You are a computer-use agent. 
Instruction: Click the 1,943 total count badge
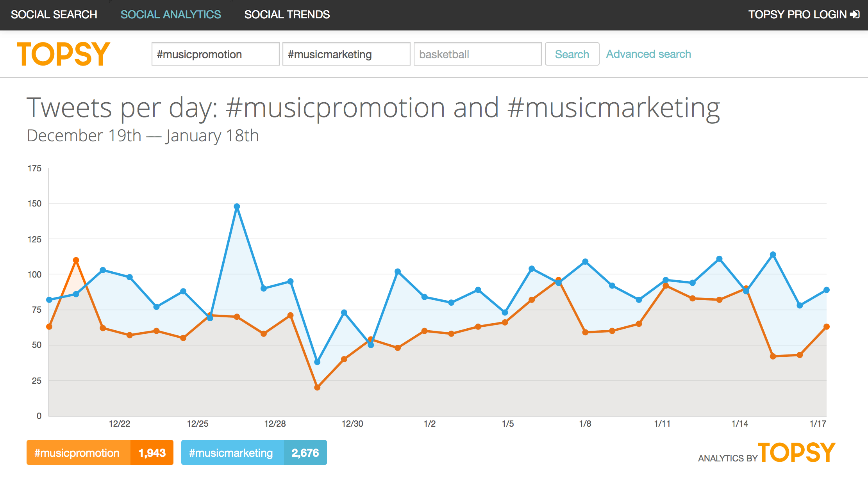[152, 453]
